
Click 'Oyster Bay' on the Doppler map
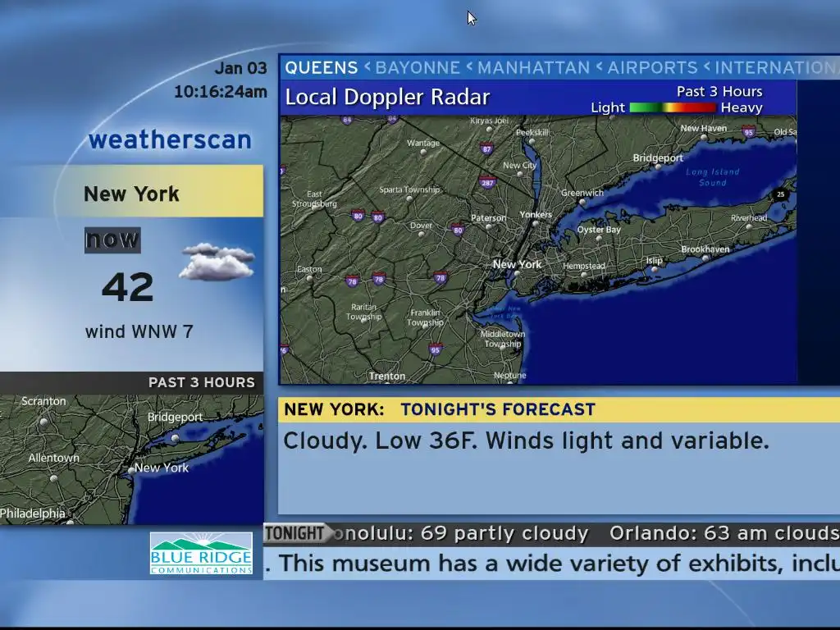point(599,230)
